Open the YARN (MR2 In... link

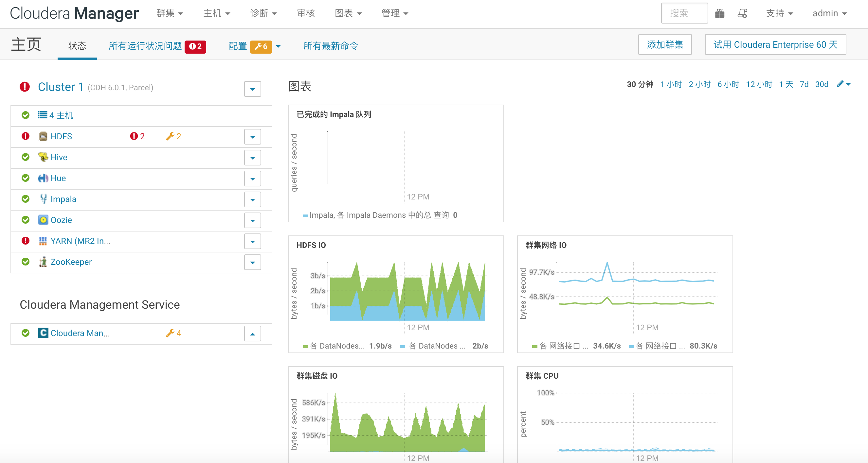[81, 241]
